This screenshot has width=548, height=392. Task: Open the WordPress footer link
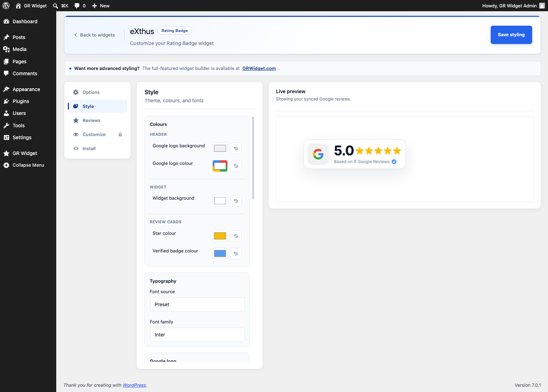[x=134, y=385]
